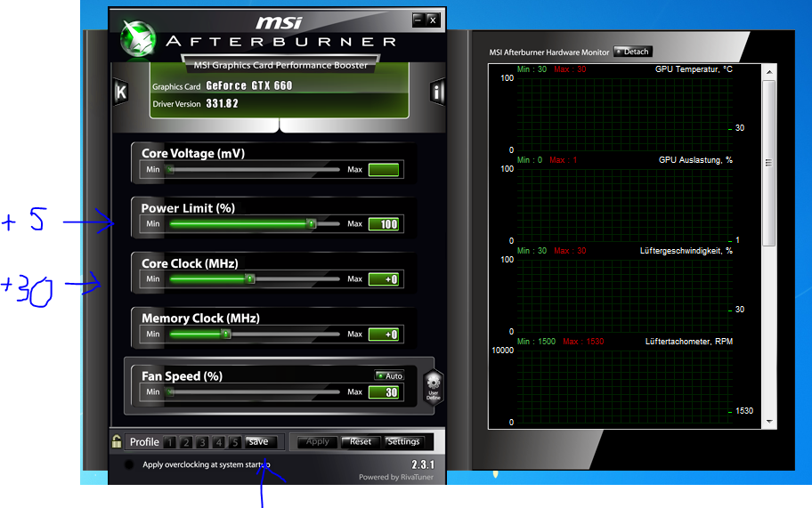Click the GeForce GTX 660 card name
The width and height of the screenshot is (812, 508).
click(249, 85)
